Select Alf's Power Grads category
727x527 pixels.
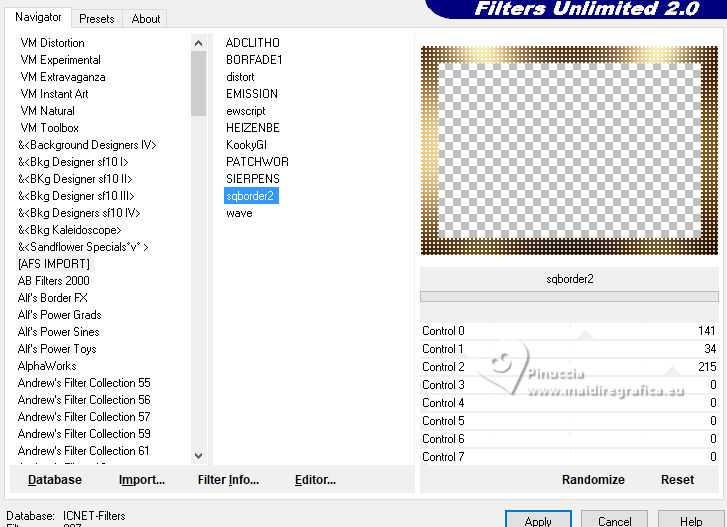point(59,315)
